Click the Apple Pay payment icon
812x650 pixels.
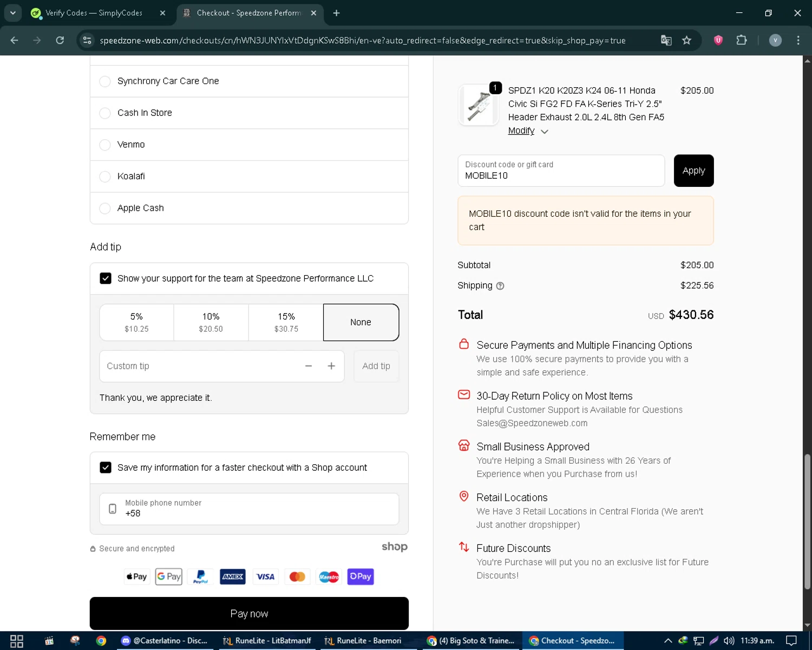coord(137,576)
